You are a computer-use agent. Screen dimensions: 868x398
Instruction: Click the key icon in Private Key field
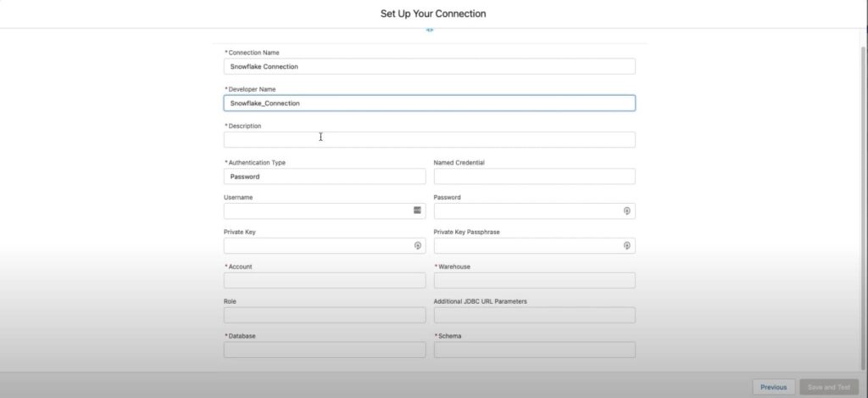pos(417,245)
